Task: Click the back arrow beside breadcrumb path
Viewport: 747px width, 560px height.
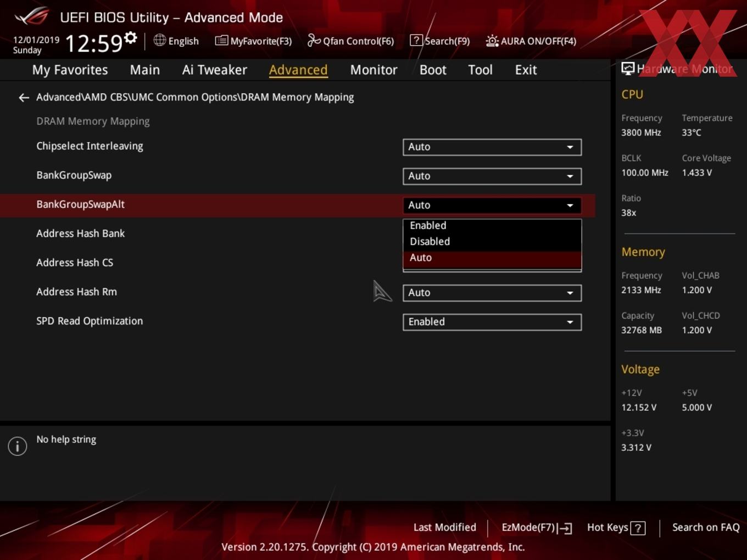Action: pos(24,98)
